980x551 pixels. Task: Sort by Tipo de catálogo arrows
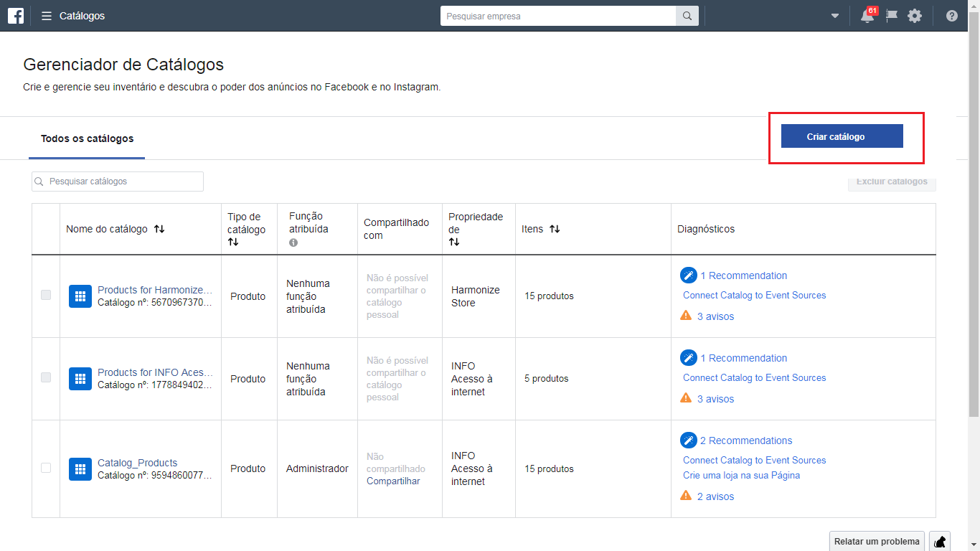click(x=233, y=242)
